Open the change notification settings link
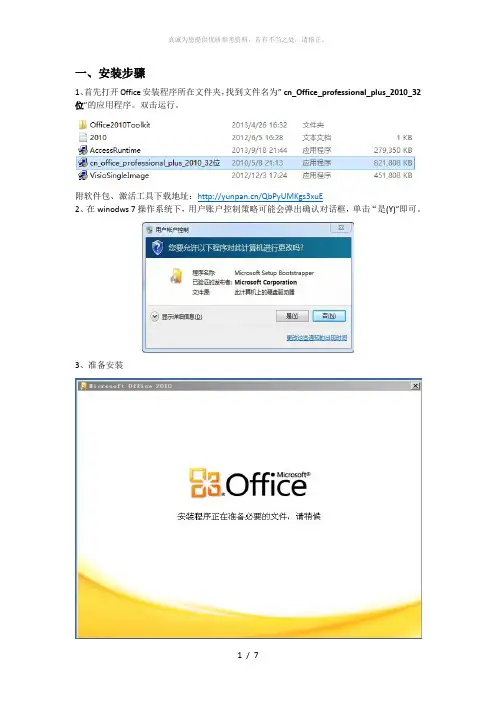This screenshot has height=702, width=496. 316,338
